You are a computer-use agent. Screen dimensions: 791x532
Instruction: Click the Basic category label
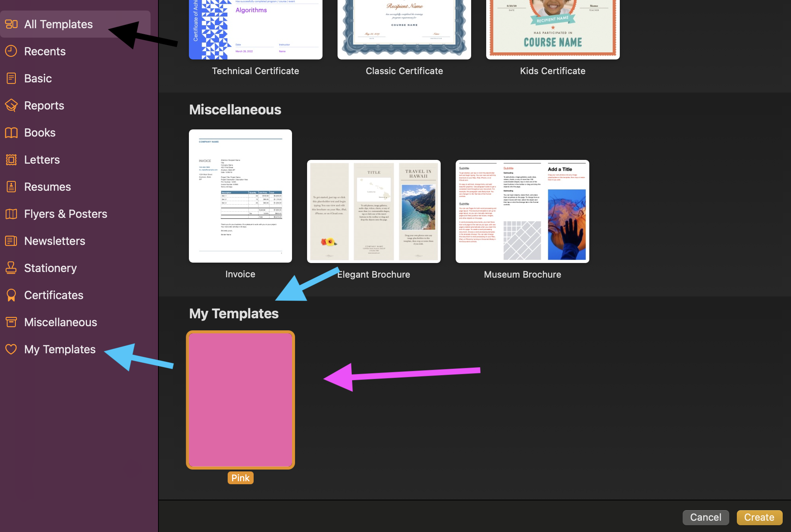pos(37,78)
